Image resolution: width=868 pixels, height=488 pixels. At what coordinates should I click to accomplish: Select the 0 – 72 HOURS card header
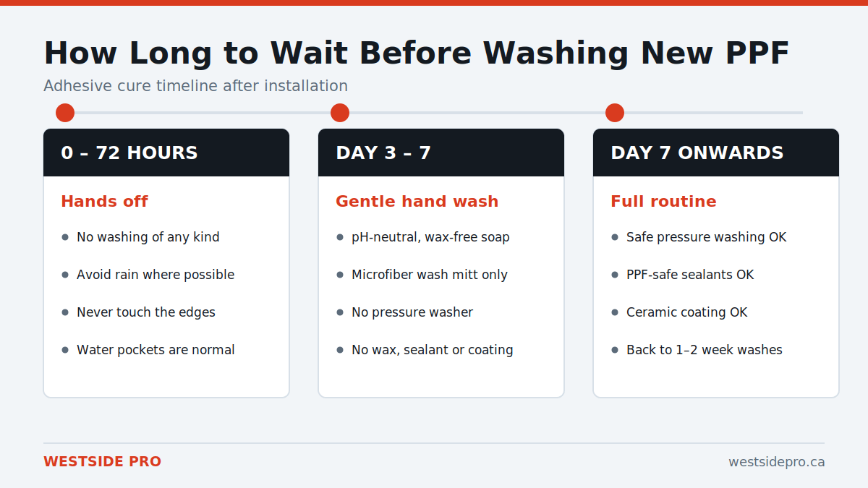point(166,153)
